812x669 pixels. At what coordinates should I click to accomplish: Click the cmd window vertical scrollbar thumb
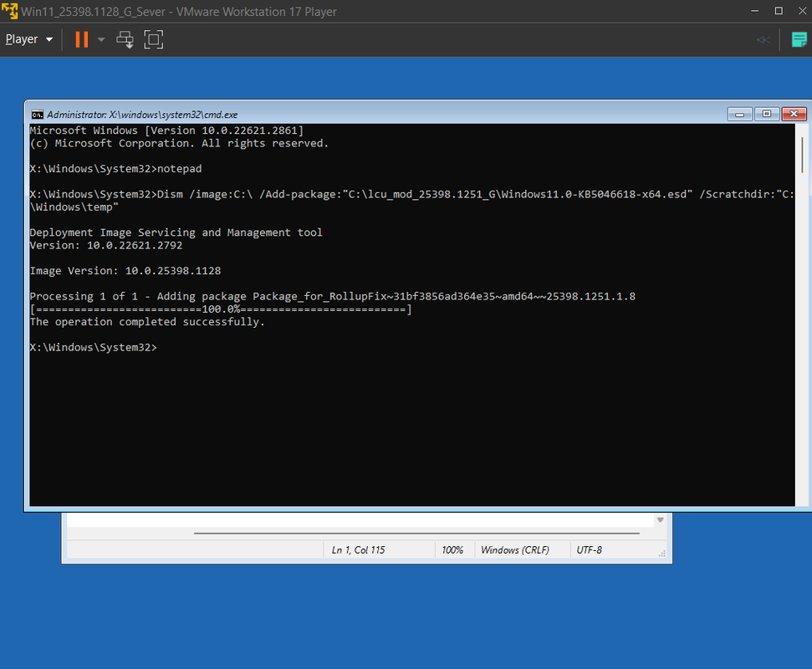[x=802, y=156]
